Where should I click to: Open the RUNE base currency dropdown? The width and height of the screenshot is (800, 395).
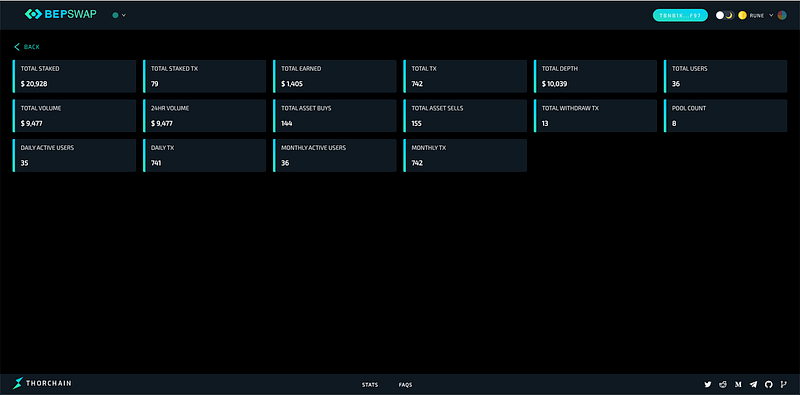coord(762,15)
